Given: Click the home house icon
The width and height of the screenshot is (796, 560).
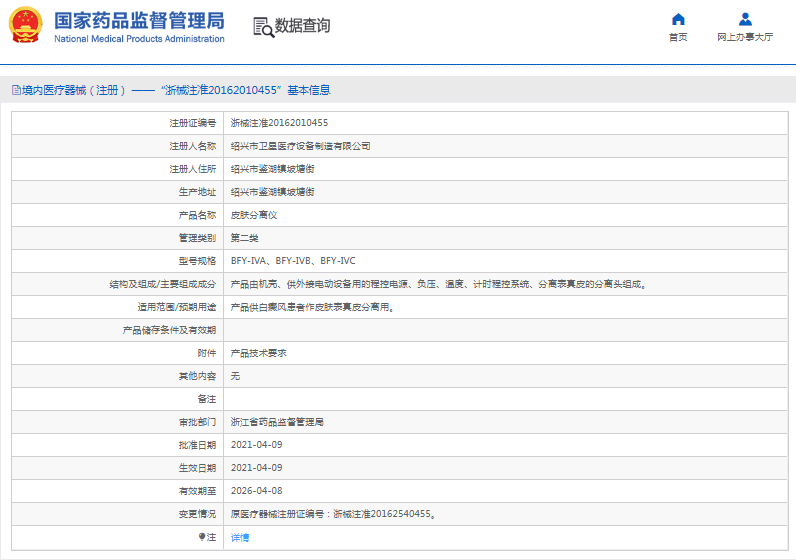Looking at the screenshot, I should coord(678,19).
